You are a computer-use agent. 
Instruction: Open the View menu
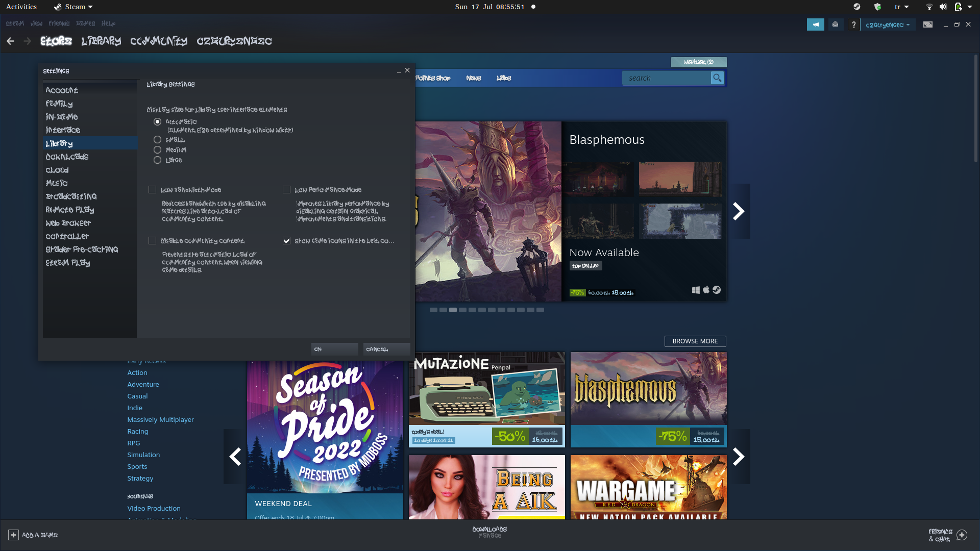[x=36, y=23]
